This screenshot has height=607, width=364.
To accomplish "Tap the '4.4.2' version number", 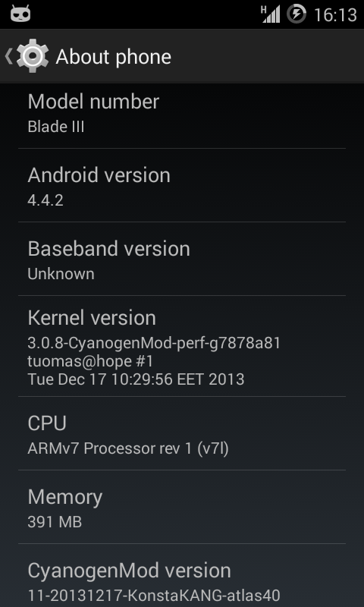I will coord(45,200).
